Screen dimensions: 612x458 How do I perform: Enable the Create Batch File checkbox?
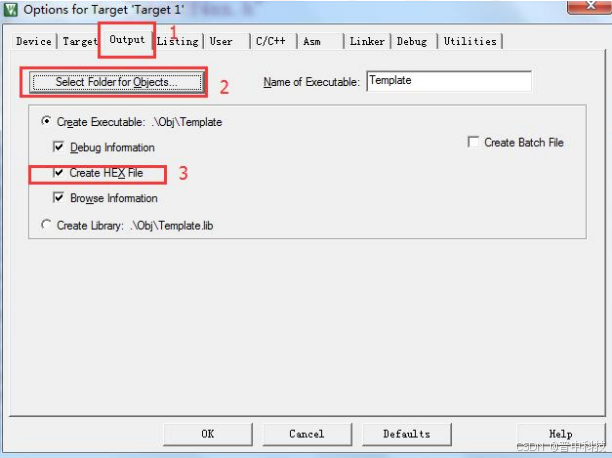click(x=473, y=142)
